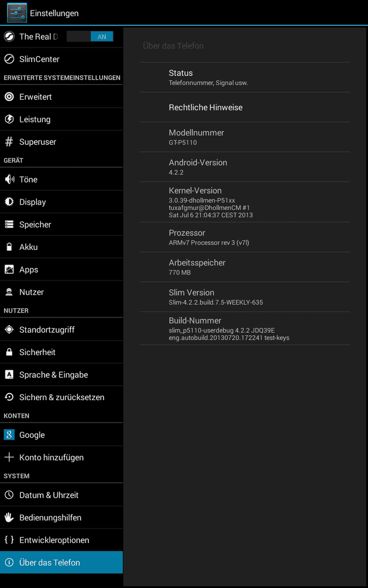
Task: Add account via Konto hinzufügen
Action: tap(62, 457)
